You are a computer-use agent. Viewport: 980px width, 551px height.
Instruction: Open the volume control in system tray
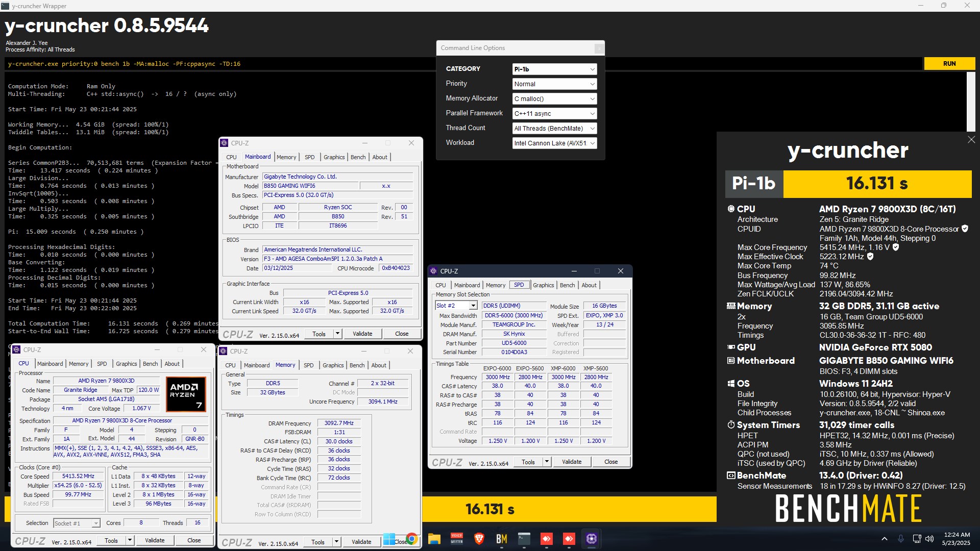[x=929, y=539]
